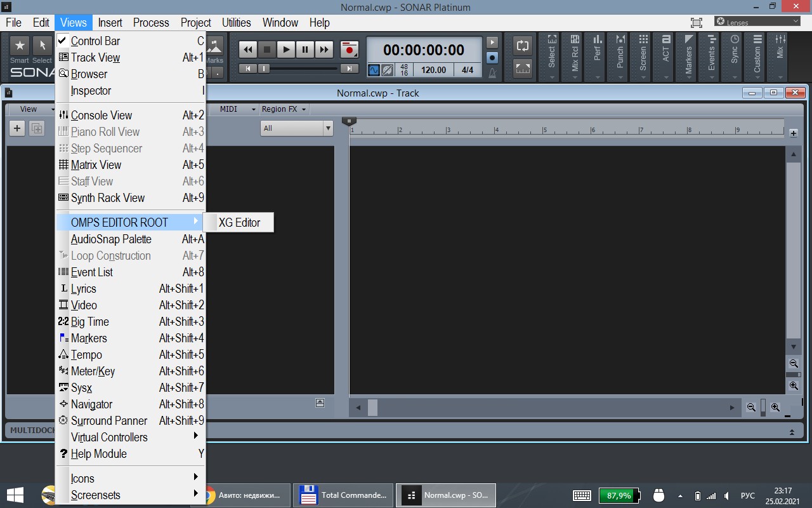Click the battery 87,9% indicator
Image resolution: width=812 pixels, height=508 pixels.
point(619,495)
